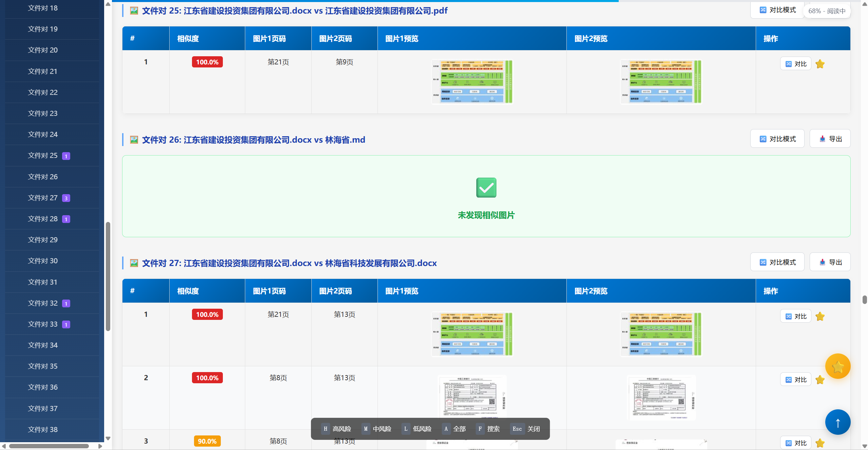Go to 文件对 22 in sidebar
The height and width of the screenshot is (450, 868).
(52, 93)
